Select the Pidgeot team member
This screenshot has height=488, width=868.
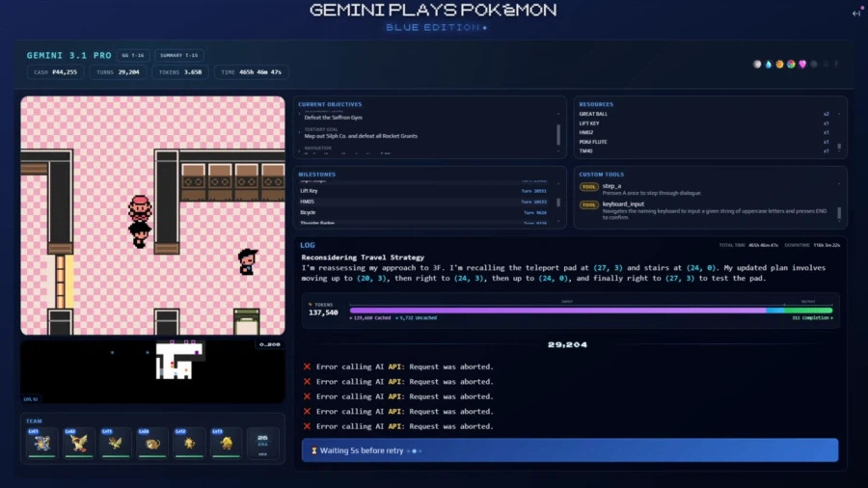(79, 442)
